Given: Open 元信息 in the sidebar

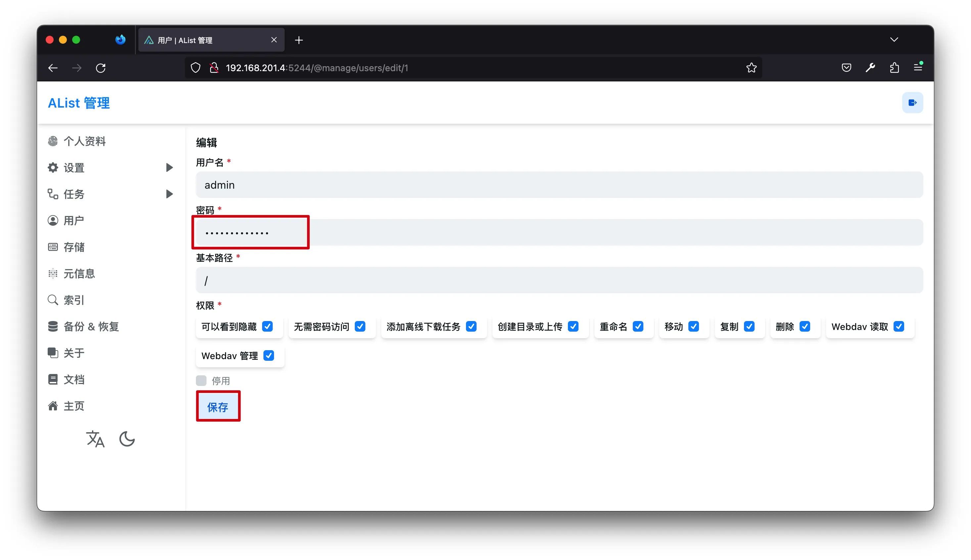Looking at the screenshot, I should click(x=79, y=273).
